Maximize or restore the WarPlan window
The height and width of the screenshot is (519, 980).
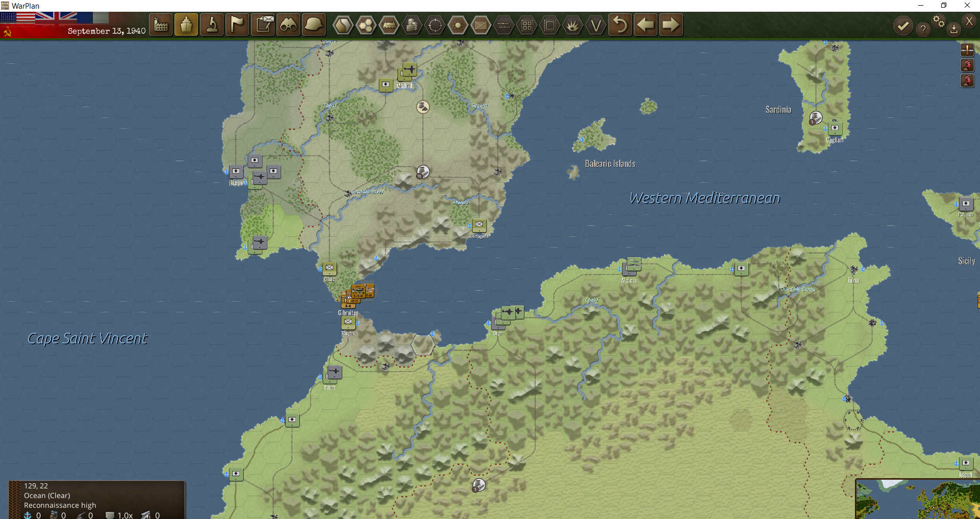pyautogui.click(x=944, y=6)
